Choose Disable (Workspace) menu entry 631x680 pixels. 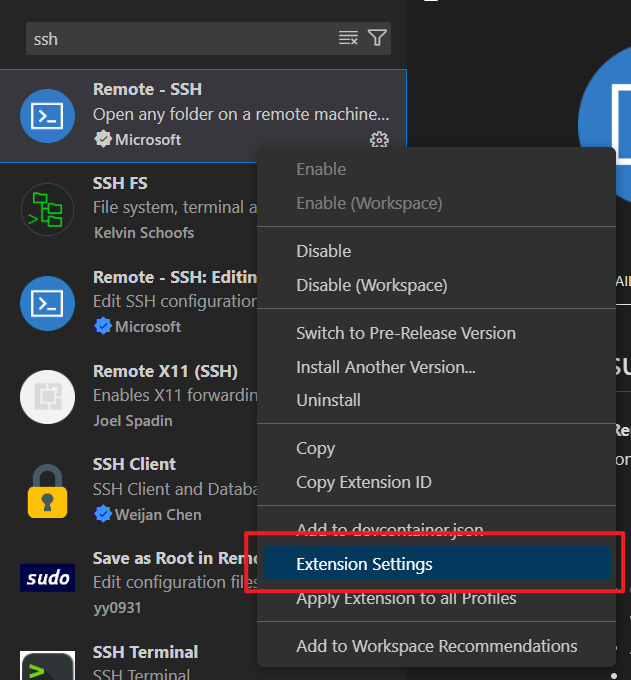371,285
